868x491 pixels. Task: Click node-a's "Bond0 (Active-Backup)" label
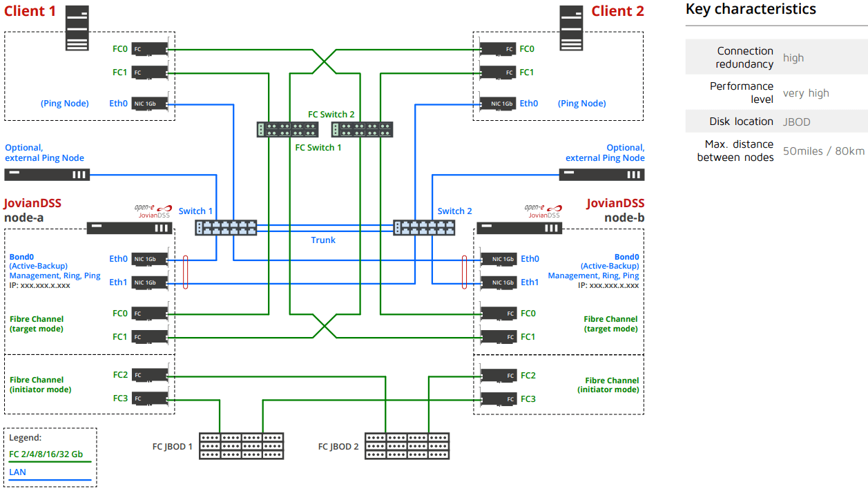pyautogui.click(x=39, y=261)
